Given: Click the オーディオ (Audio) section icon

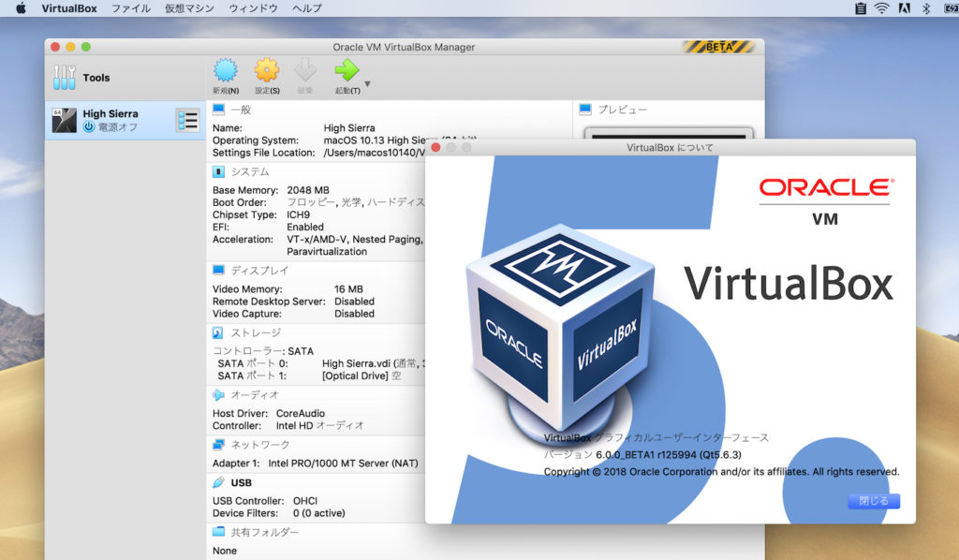Looking at the screenshot, I should [x=219, y=395].
